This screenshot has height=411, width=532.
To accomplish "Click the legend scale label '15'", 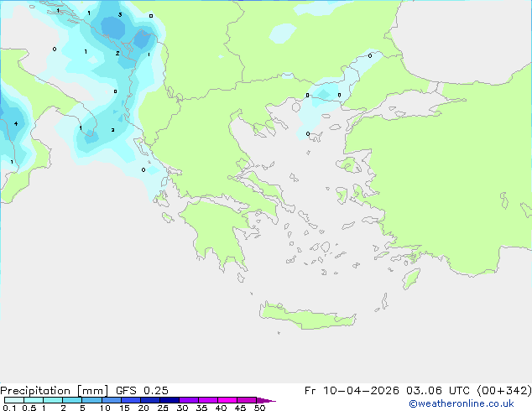I will (124, 408).
